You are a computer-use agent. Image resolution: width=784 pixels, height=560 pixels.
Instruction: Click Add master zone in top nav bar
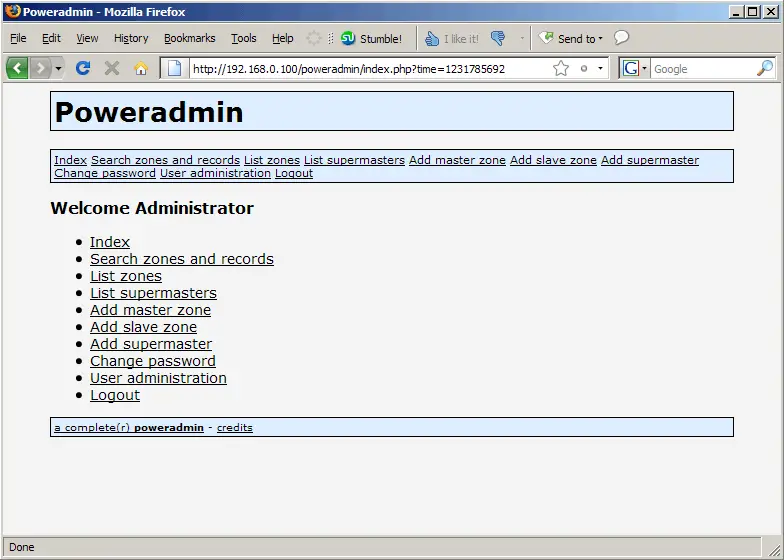(458, 160)
